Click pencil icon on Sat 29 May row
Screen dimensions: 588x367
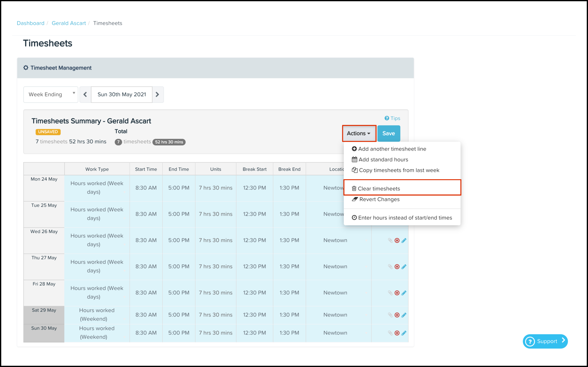coord(404,315)
